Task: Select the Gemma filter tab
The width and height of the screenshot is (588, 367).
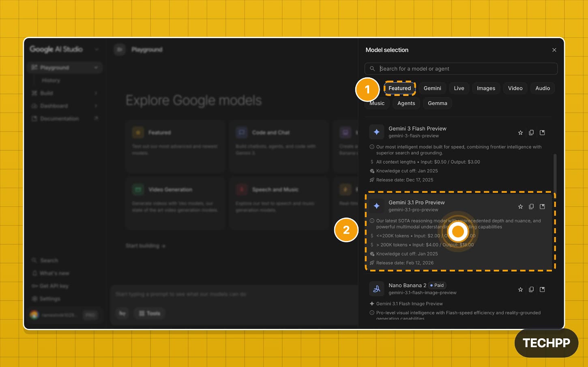Action: pos(438,103)
